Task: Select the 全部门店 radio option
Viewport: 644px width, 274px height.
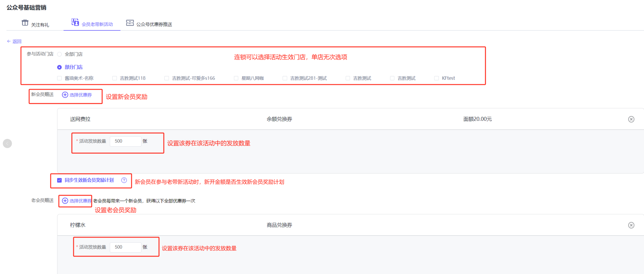Action: (59, 54)
